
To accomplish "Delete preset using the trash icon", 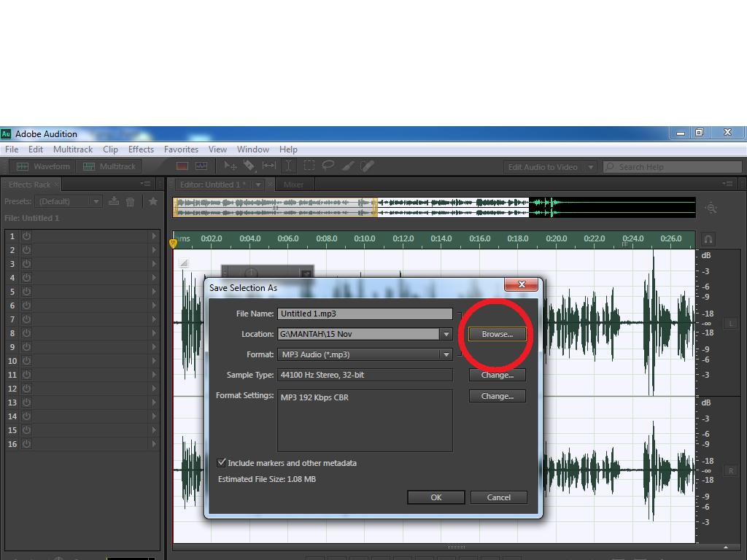I will tap(131, 201).
